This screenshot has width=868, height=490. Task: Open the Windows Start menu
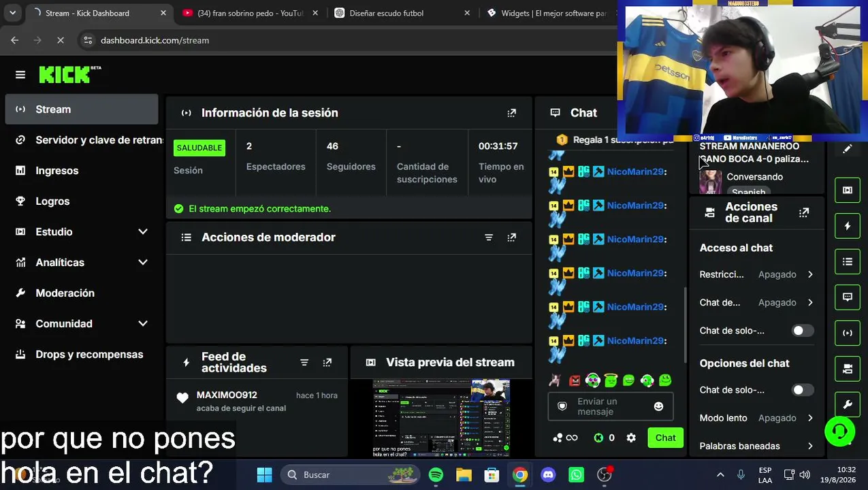tap(265, 475)
